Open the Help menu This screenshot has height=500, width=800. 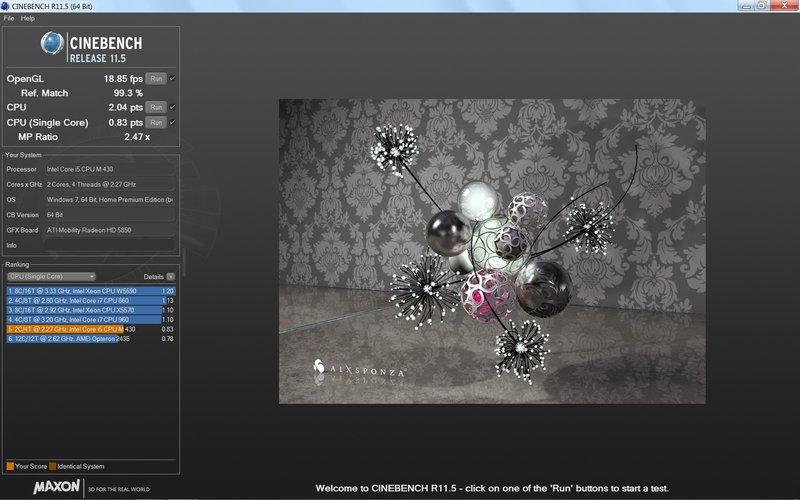[28, 18]
